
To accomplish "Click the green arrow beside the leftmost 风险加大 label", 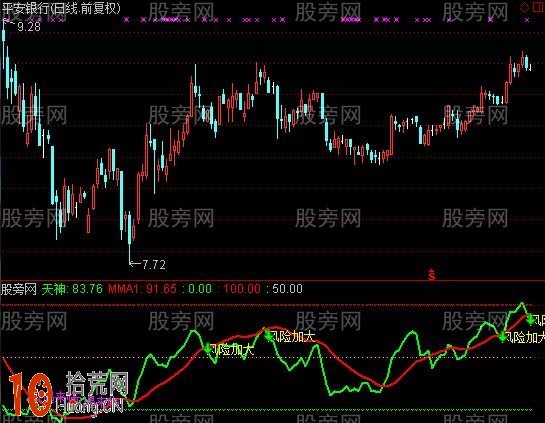I will (208, 349).
